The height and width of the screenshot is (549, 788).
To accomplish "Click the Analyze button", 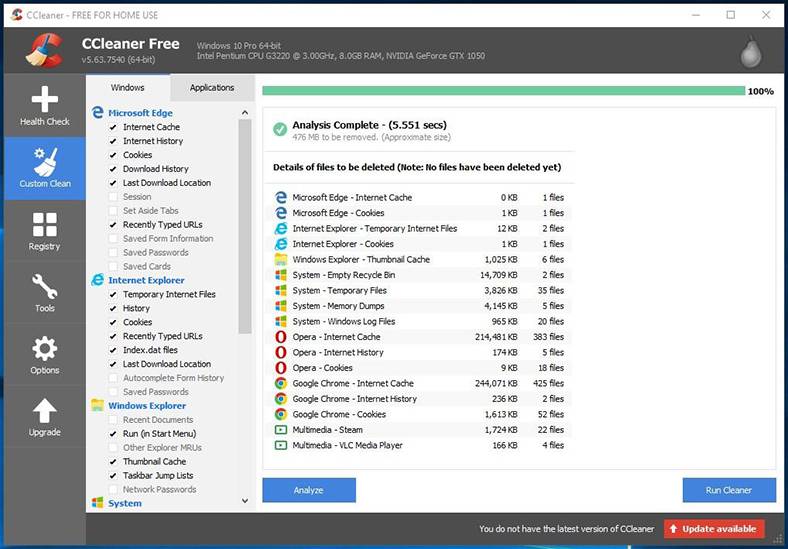I will (x=309, y=490).
